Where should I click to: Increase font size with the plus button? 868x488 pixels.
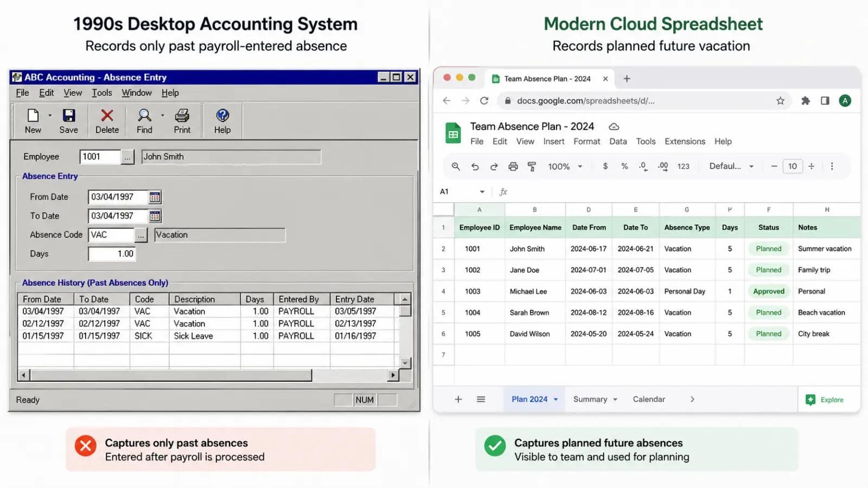(x=811, y=166)
